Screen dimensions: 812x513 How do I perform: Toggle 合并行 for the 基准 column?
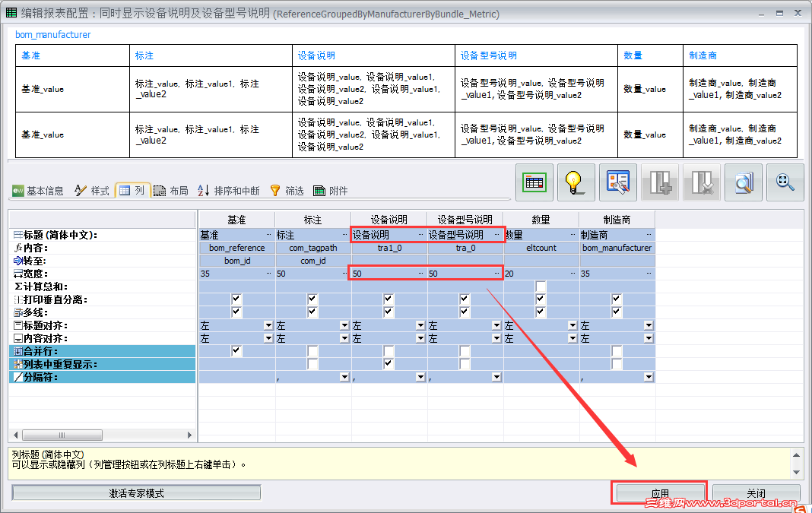click(236, 350)
